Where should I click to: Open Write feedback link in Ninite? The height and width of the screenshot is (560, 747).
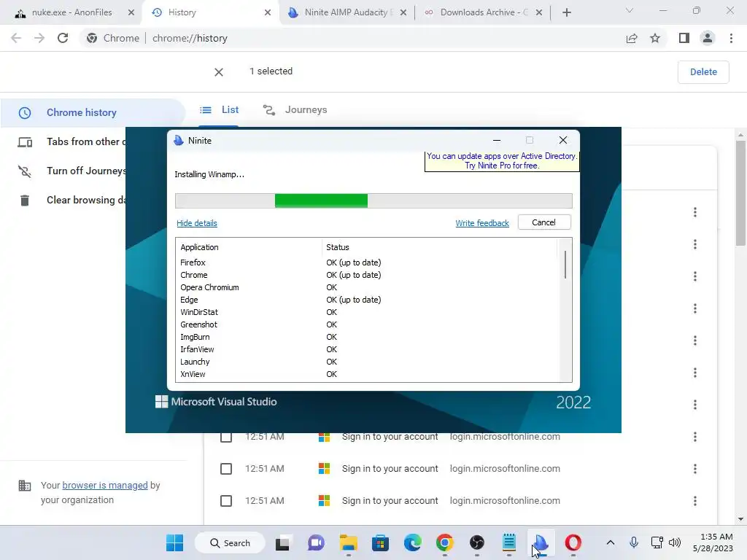click(x=482, y=223)
